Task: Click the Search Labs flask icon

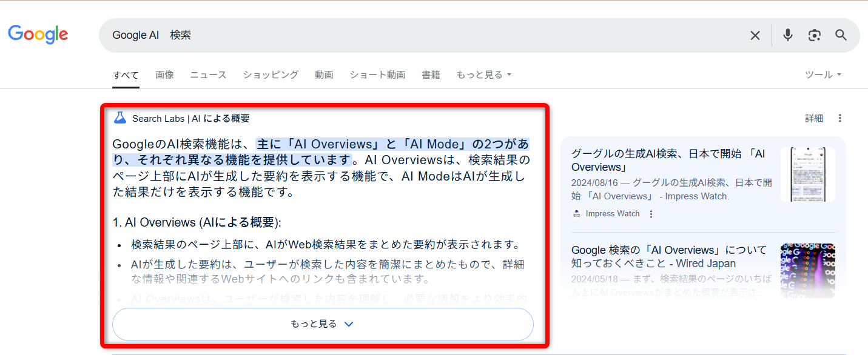Action: pos(119,118)
